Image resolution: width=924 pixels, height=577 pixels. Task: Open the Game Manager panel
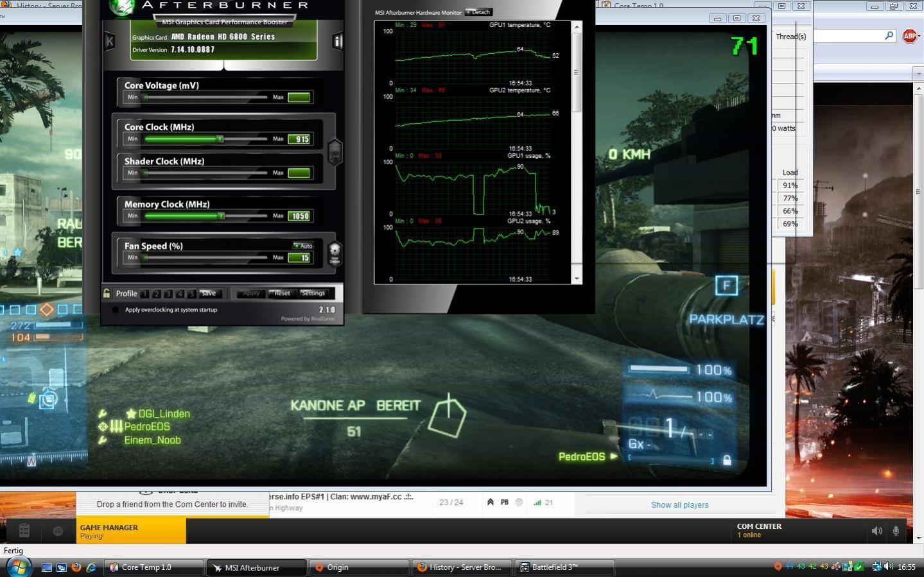[x=131, y=531]
